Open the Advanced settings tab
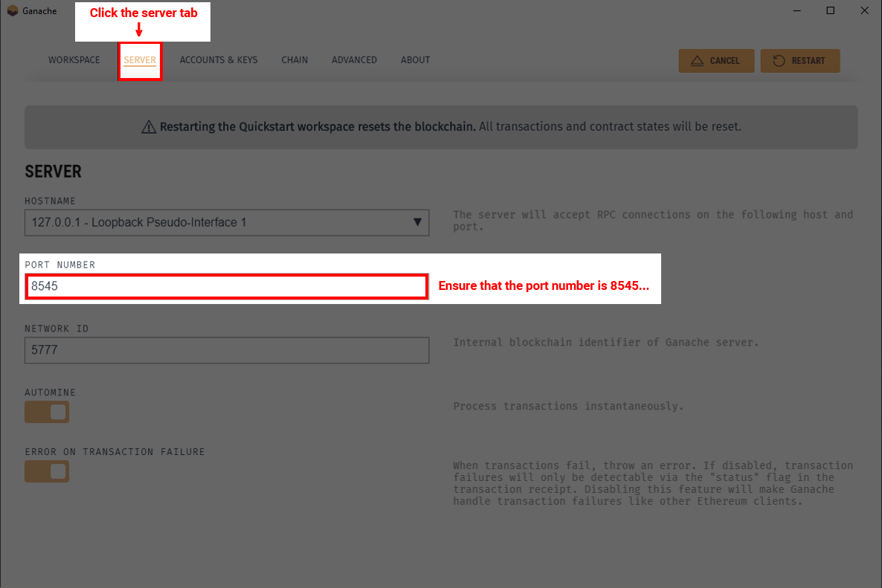Image resolution: width=882 pixels, height=588 pixels. click(354, 60)
